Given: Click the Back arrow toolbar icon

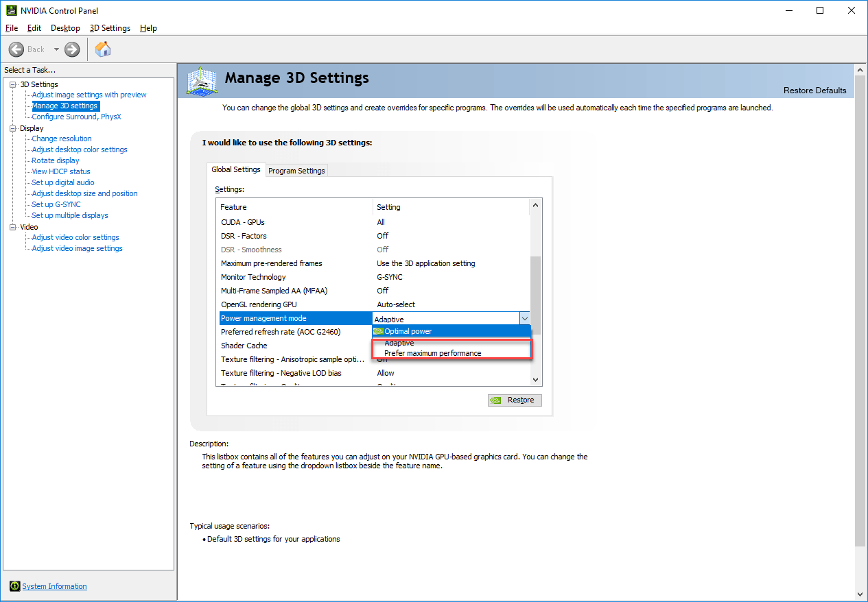Looking at the screenshot, I should coord(16,49).
